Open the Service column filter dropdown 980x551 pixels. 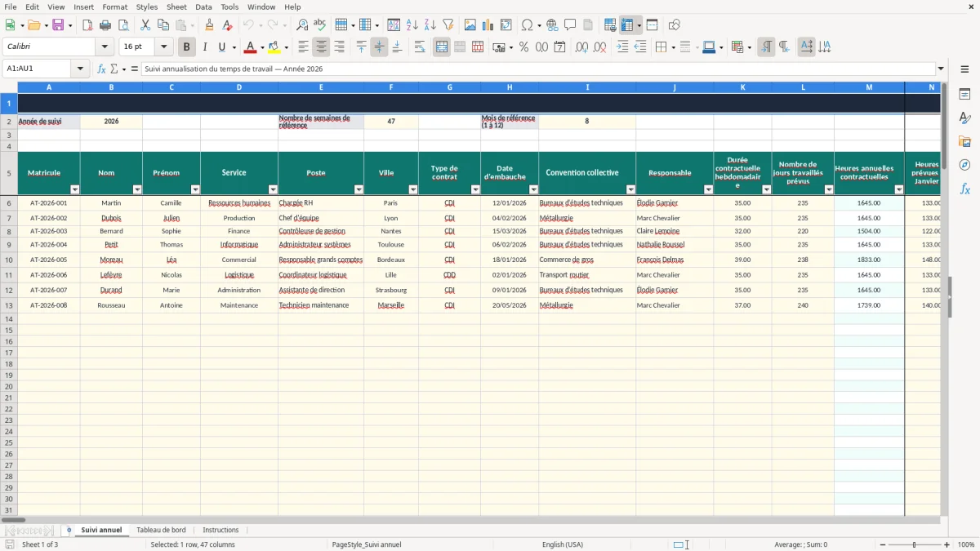click(x=273, y=190)
